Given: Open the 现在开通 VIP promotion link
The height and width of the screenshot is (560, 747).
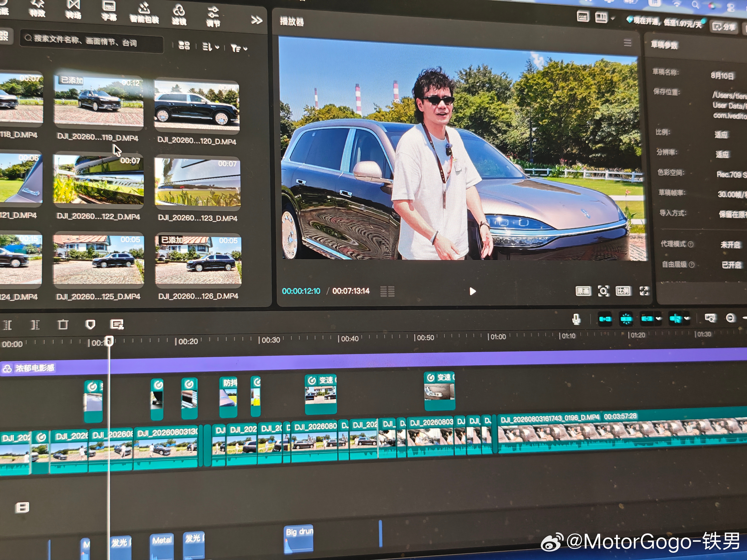Looking at the screenshot, I should pos(664,22).
